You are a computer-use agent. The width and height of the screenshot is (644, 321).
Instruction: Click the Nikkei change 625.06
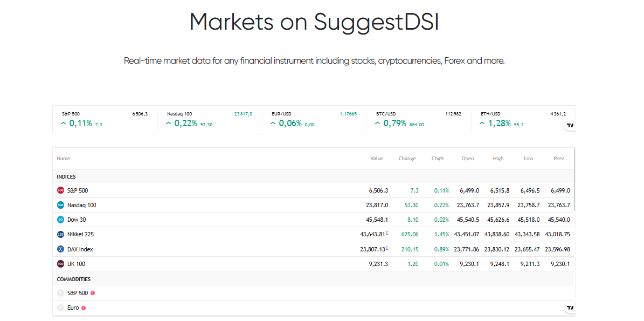click(410, 234)
